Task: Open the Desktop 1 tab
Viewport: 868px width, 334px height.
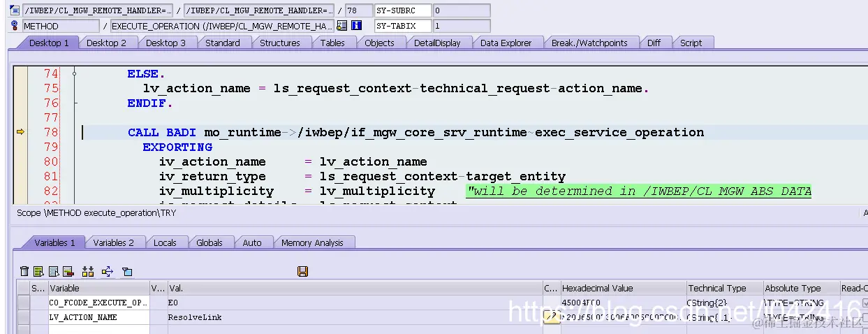Action: coord(49,43)
